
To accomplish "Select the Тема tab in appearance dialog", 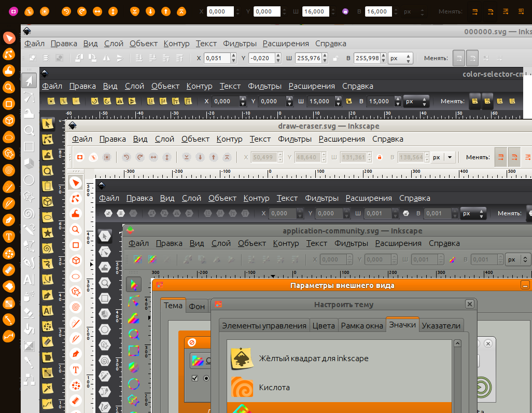I will tap(173, 305).
